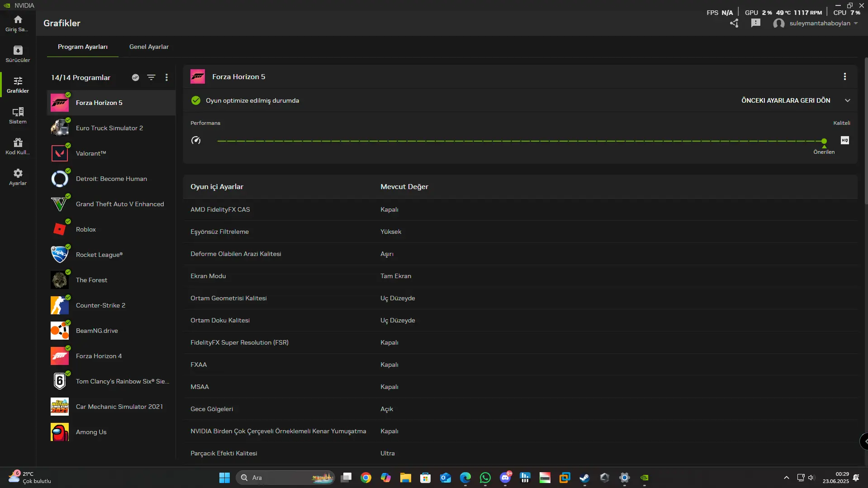Open the program list filter icon
Viewport: 868px width, 488px height.
(x=151, y=77)
